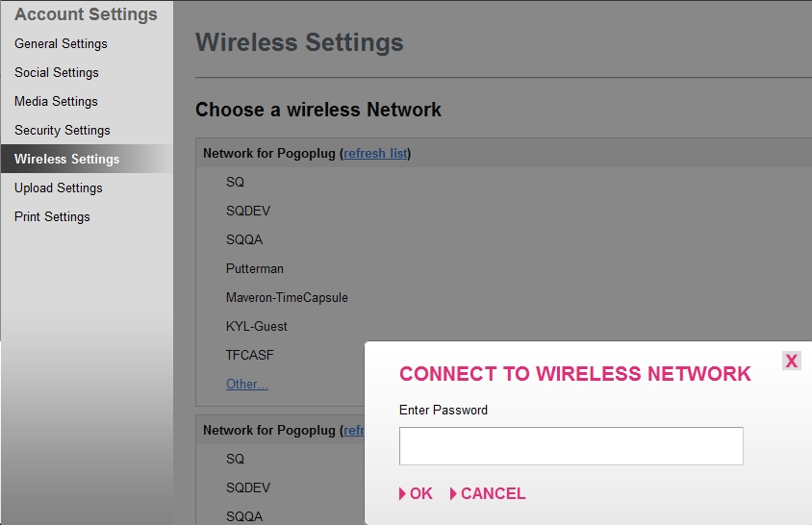Select the TFCASF network

[x=250, y=355]
